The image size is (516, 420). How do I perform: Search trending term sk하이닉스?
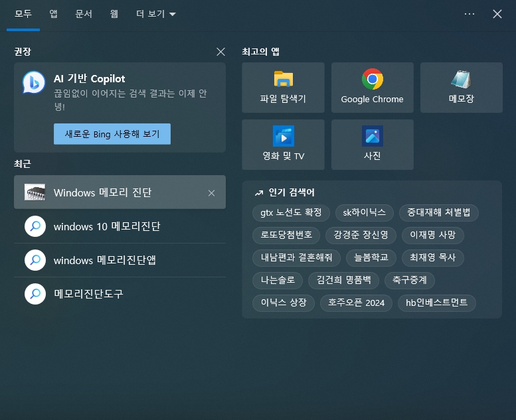pos(365,212)
